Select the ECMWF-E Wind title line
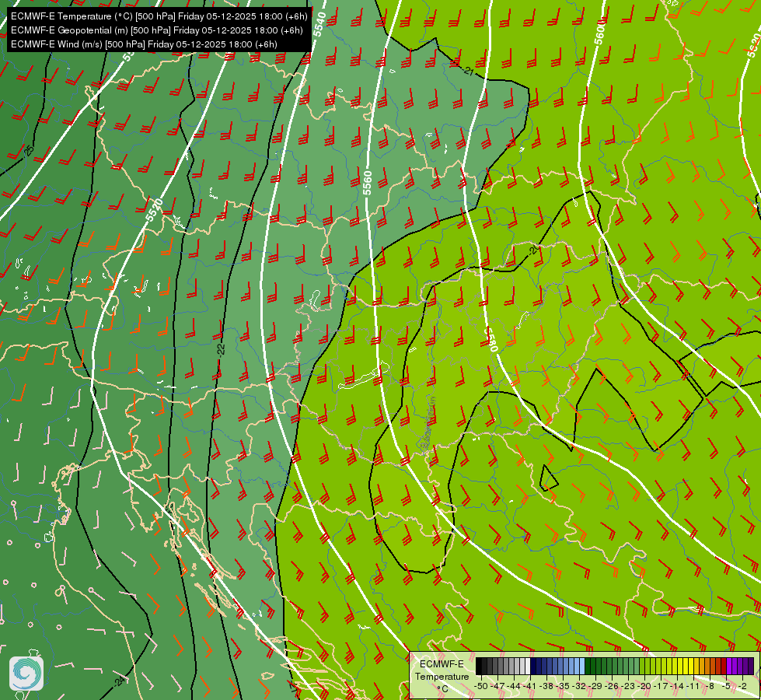This screenshot has height=700, width=761. tap(144, 44)
